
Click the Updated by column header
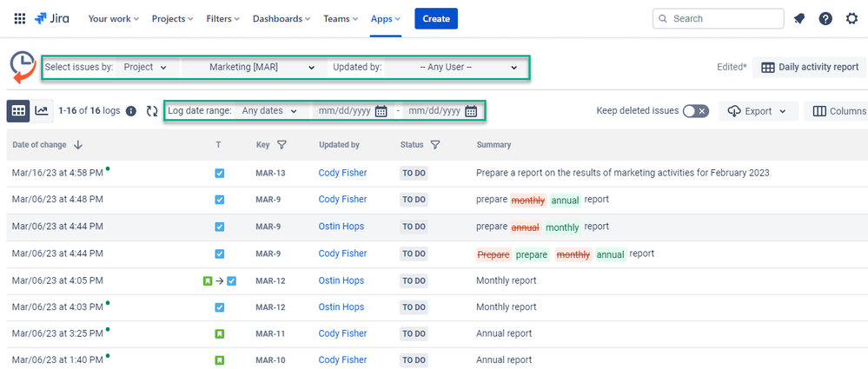tap(340, 145)
